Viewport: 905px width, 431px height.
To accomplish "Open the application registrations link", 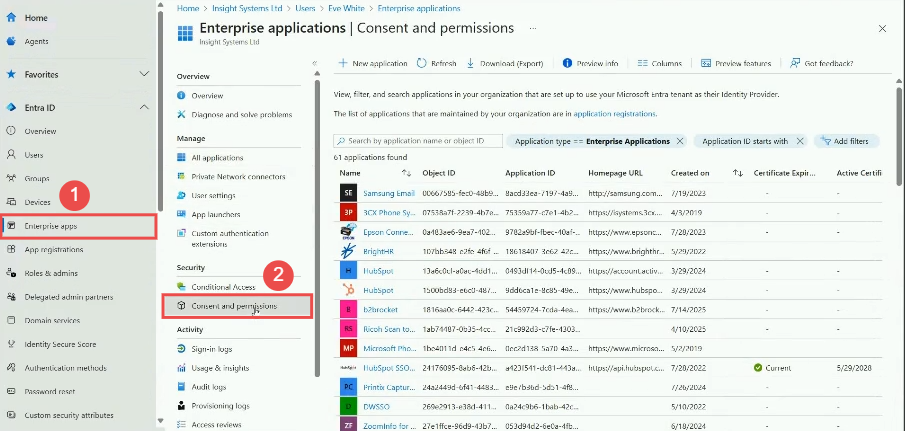I will tap(614, 114).
